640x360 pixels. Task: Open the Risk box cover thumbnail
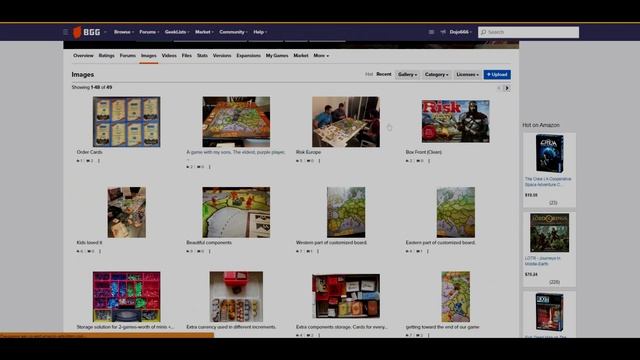(x=455, y=121)
